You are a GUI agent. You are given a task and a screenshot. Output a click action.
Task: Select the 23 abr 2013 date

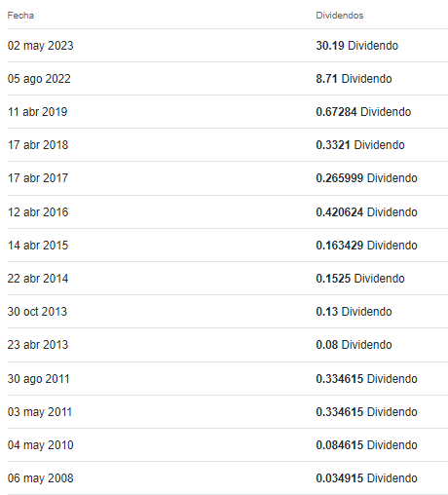coord(38,345)
